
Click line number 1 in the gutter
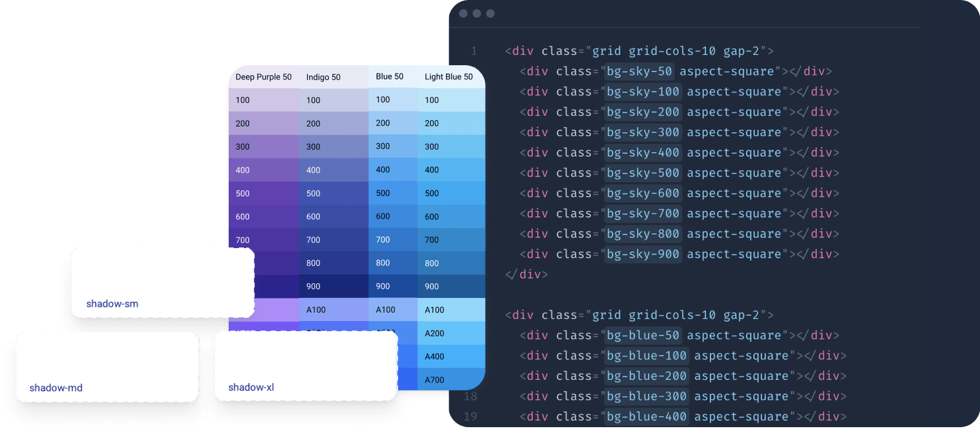[473, 51]
